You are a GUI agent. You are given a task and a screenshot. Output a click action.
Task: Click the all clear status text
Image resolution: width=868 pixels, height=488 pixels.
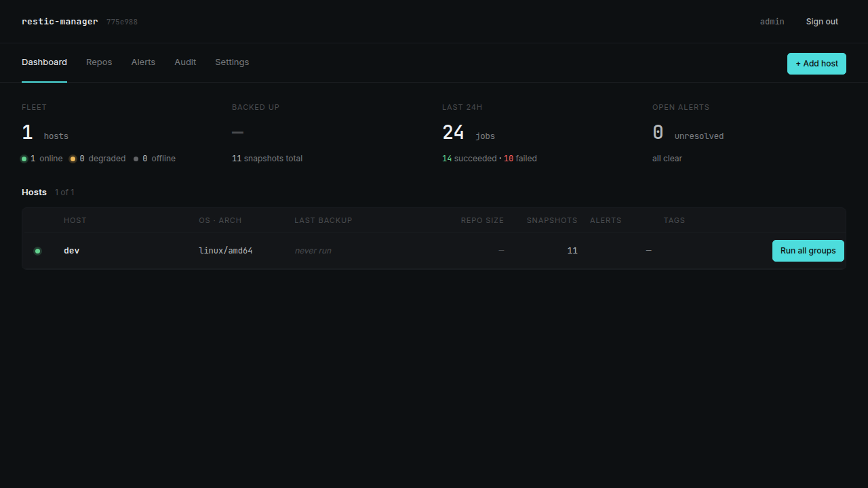(667, 159)
